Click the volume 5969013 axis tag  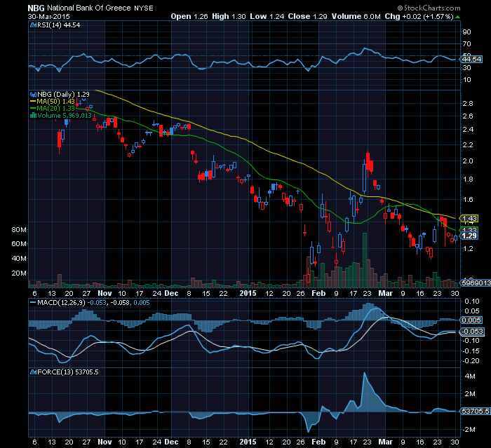(475, 283)
